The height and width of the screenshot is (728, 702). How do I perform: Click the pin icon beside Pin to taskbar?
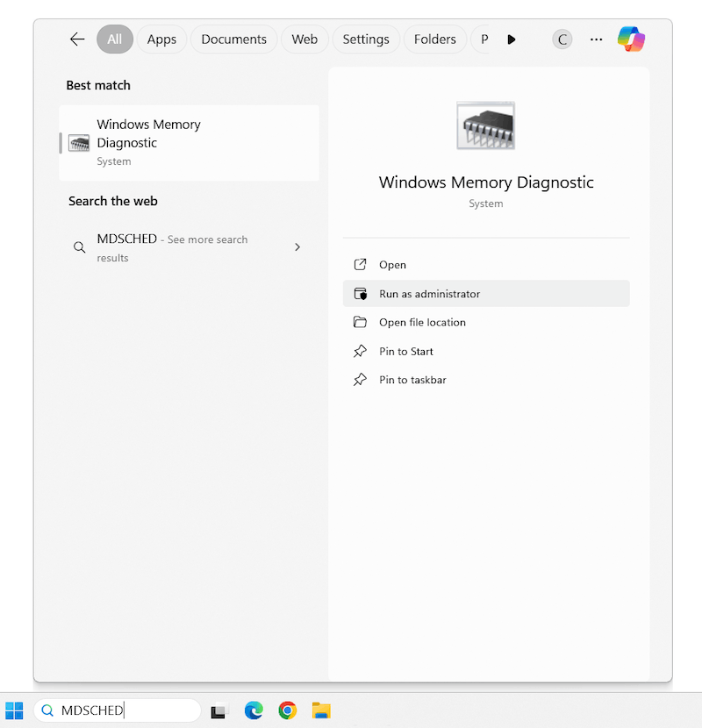pos(360,380)
